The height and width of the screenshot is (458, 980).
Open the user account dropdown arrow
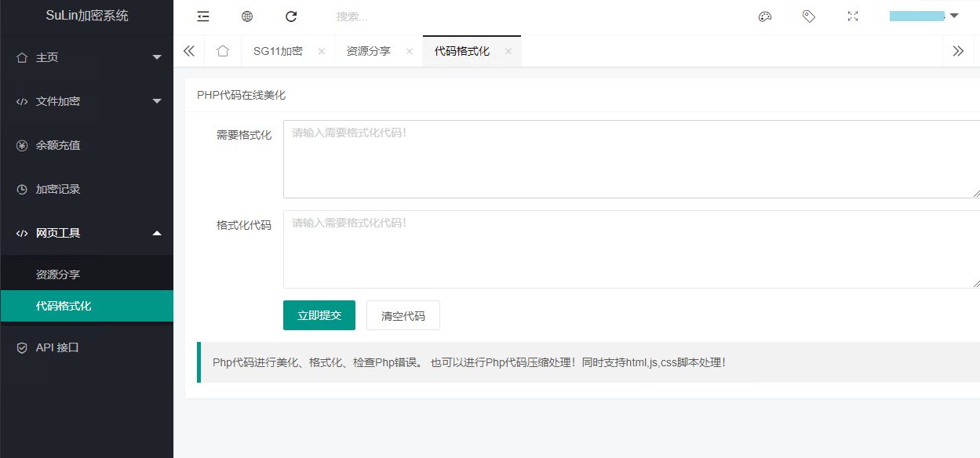(954, 16)
